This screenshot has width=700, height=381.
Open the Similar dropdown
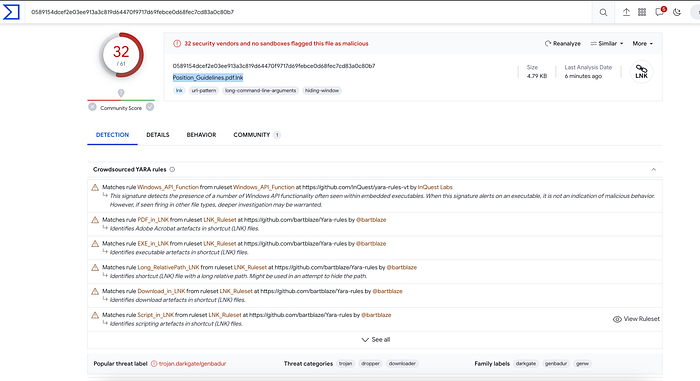(x=607, y=43)
